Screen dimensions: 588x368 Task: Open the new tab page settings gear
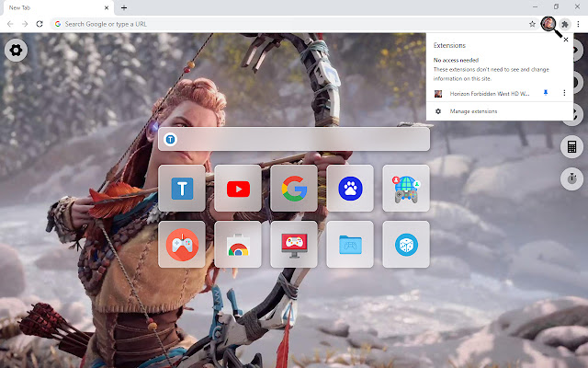tap(16, 50)
